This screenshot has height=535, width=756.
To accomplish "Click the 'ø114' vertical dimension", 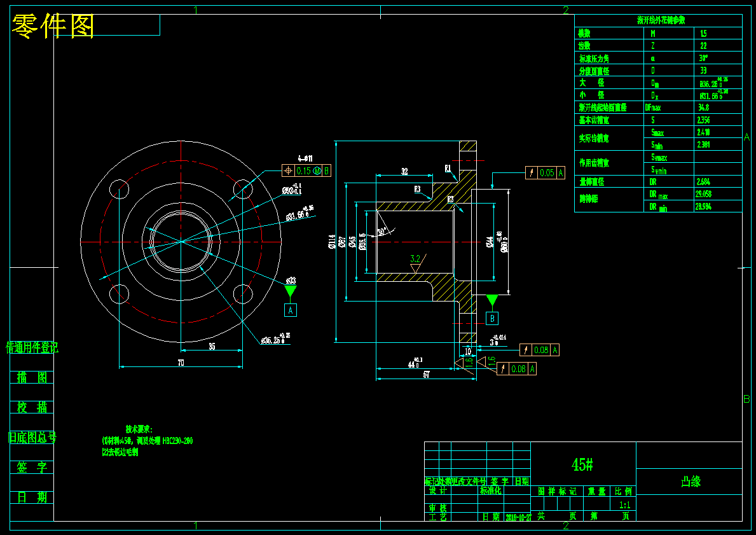I will 332,241.
